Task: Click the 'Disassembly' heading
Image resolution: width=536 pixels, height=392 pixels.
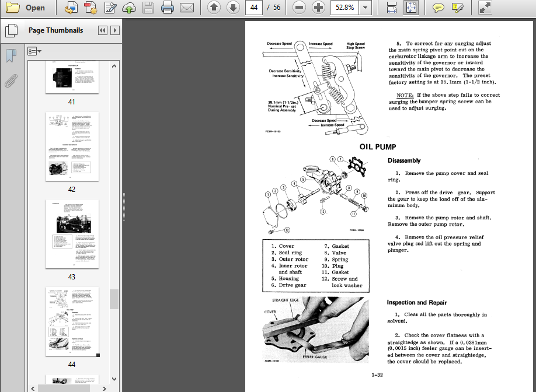Action: pos(403,160)
